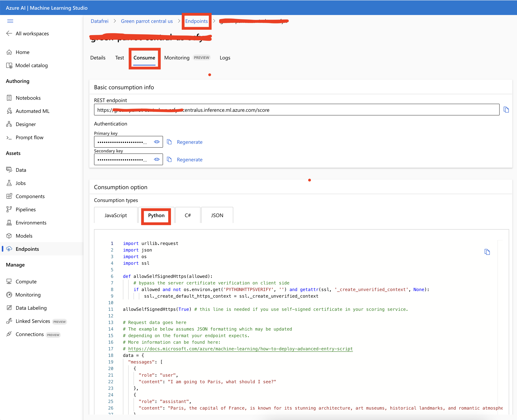This screenshot has height=420, width=517.
Task: Regenerate the secondary key
Action: (x=190, y=160)
